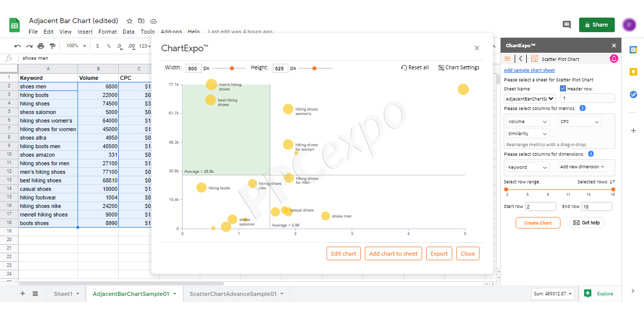The width and height of the screenshot is (644, 320).
Task: Open ChartExpo sidebar hamburger menu
Action: coord(507,59)
